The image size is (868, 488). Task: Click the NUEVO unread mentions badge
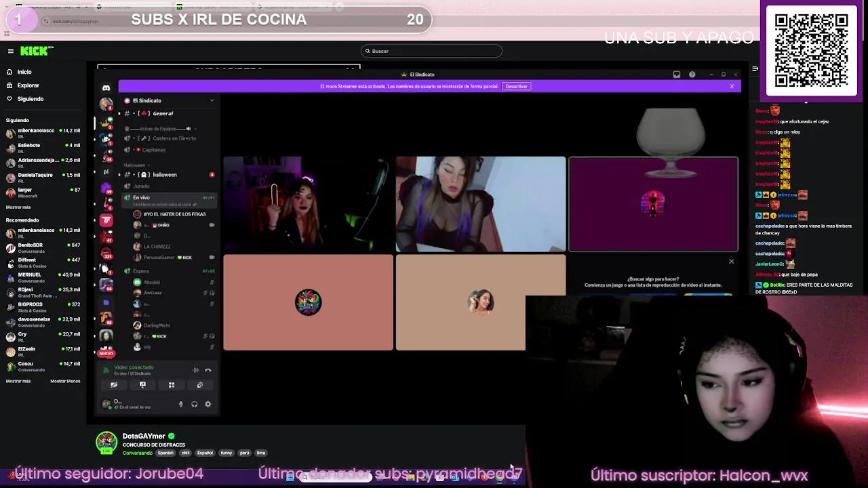pyautogui.click(x=106, y=353)
